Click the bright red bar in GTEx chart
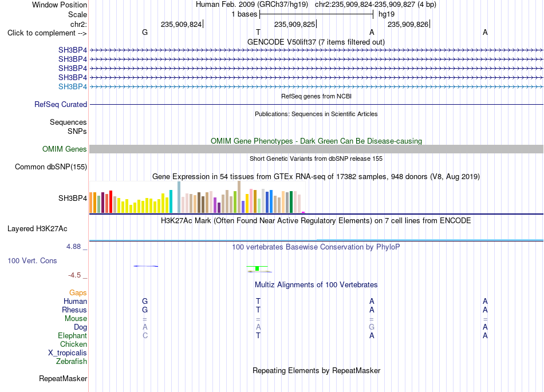This screenshot has width=544, height=392. point(111,201)
